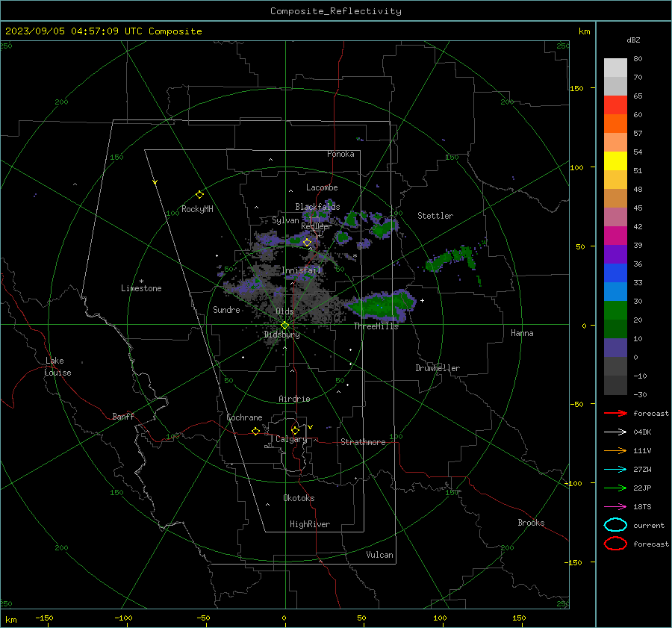Click the RockyMH label on map
The image size is (672, 628).
[x=197, y=209]
